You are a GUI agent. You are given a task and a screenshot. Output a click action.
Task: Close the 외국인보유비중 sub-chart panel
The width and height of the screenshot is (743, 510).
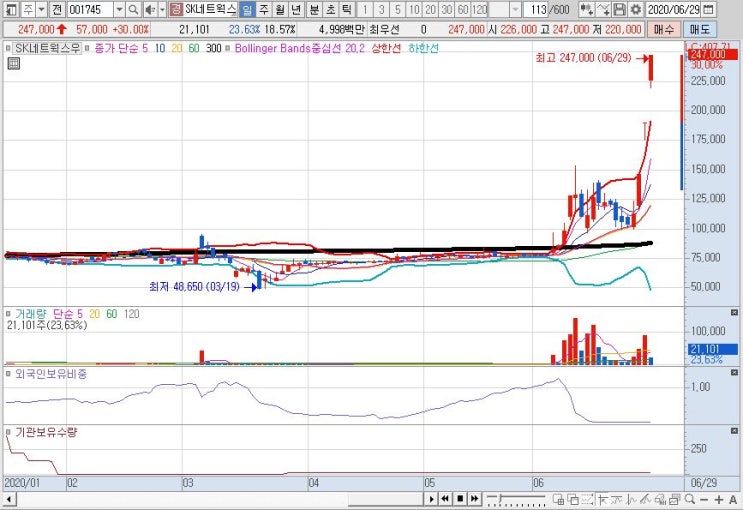(734, 373)
